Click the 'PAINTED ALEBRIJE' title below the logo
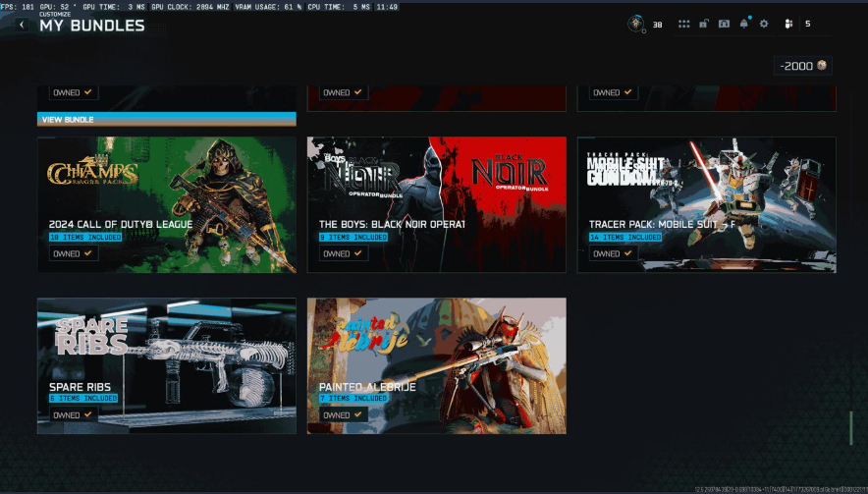Image resolution: width=868 pixels, height=494 pixels. pyautogui.click(x=367, y=387)
